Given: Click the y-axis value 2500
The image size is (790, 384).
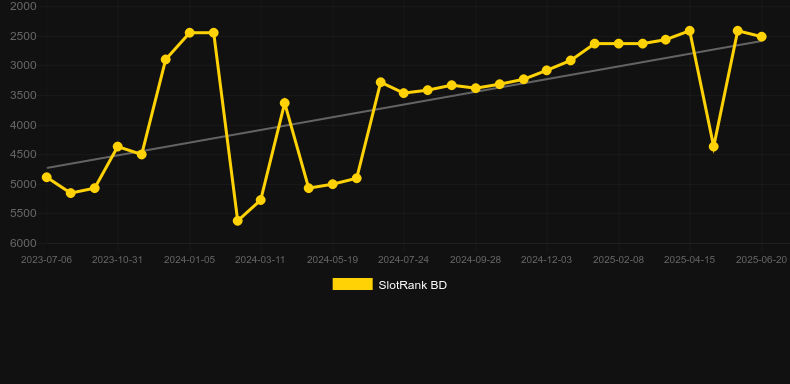Looking at the screenshot, I should click(x=23, y=36).
